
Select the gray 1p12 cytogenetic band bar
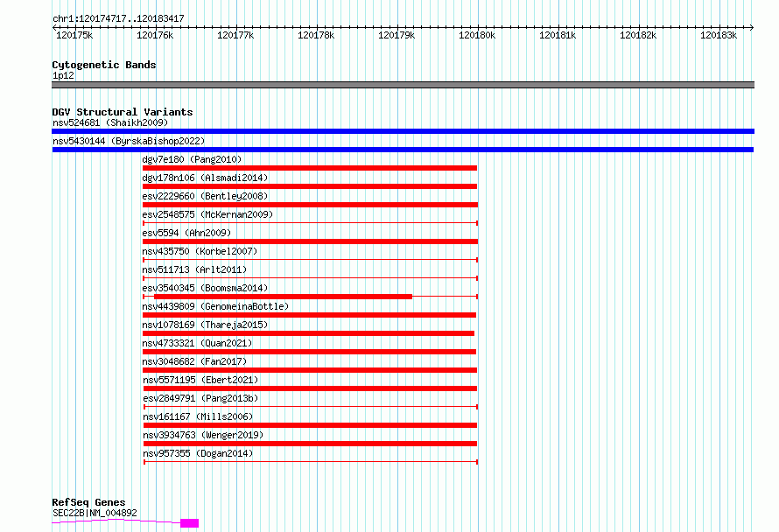[x=403, y=85]
